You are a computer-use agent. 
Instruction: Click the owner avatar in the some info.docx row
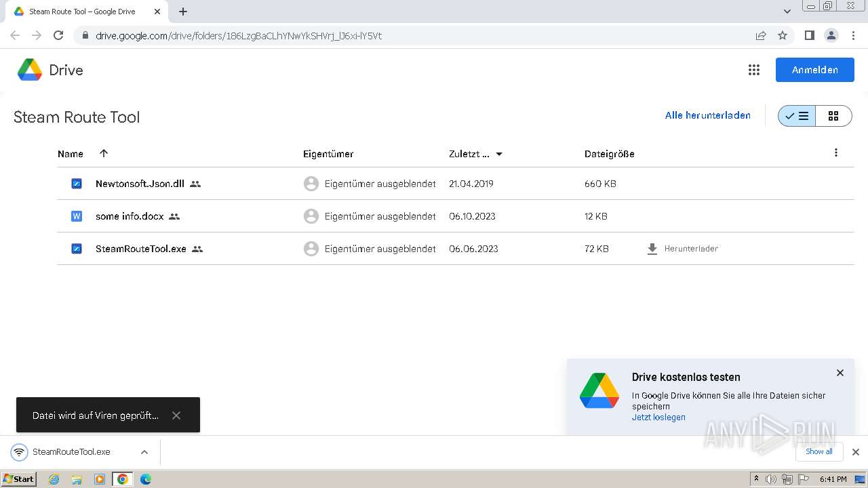(x=311, y=216)
